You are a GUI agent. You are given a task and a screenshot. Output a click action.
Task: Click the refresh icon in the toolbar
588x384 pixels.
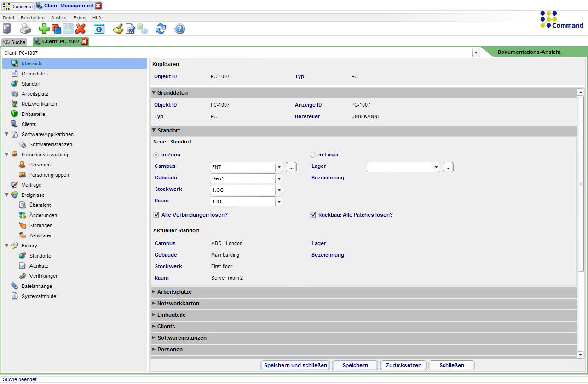pyautogui.click(x=161, y=29)
